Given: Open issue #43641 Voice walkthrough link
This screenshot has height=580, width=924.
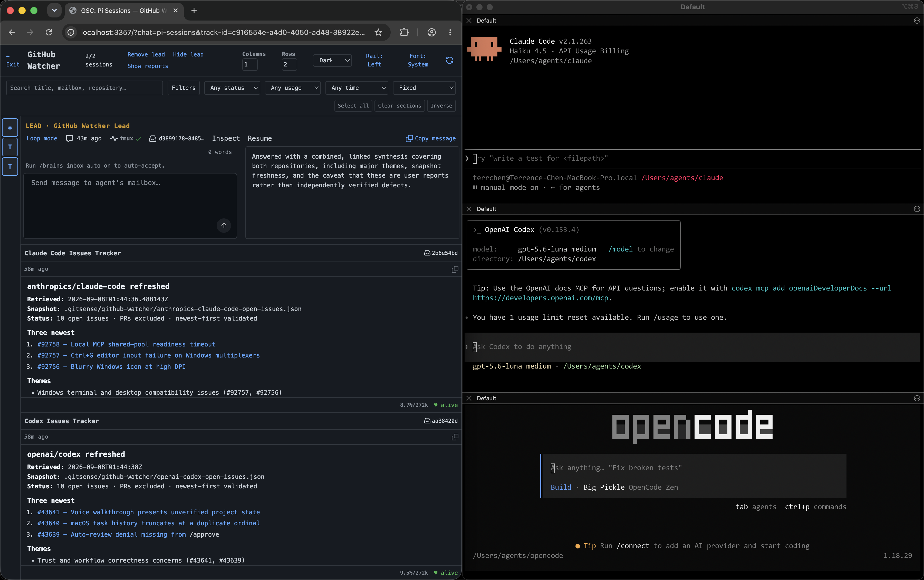Looking at the screenshot, I should (x=148, y=512).
